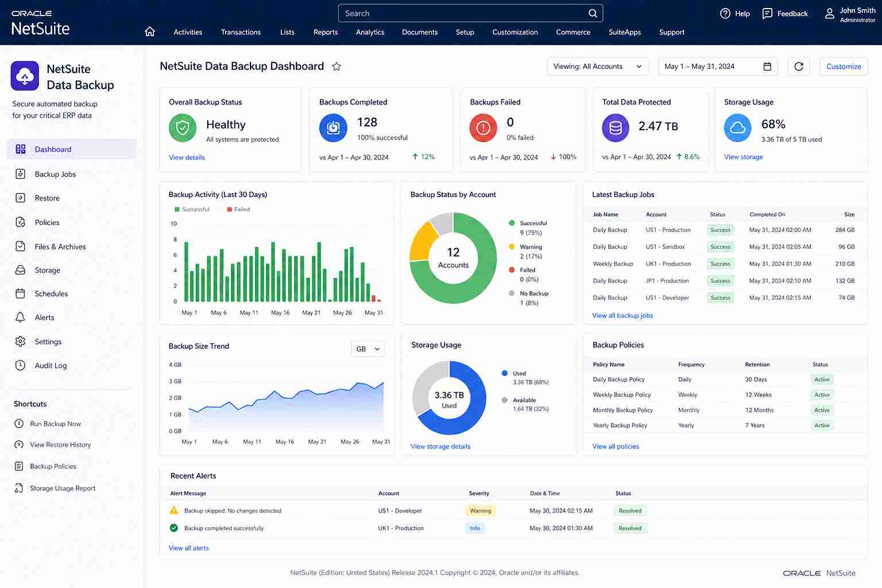Open the date range calendar icon
Screen dimensions: 882x588
tap(767, 67)
